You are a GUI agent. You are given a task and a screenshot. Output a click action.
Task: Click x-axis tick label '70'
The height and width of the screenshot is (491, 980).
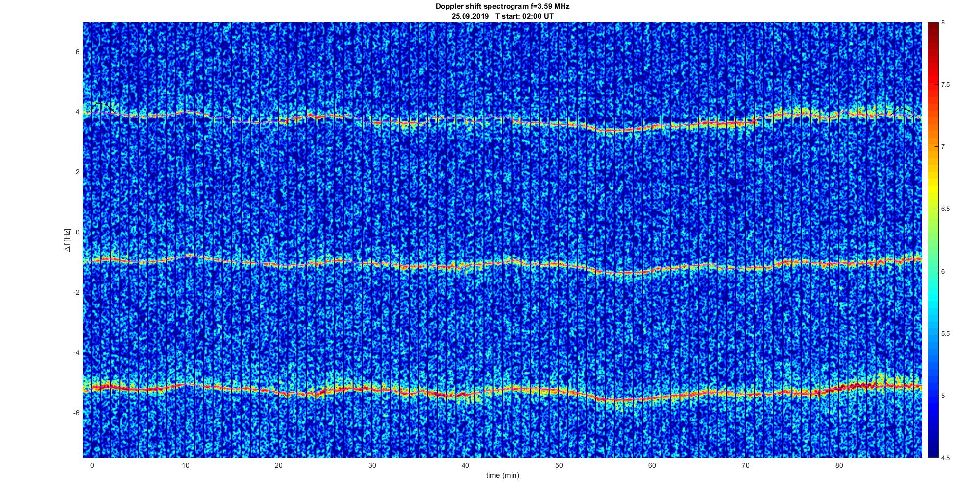click(746, 465)
